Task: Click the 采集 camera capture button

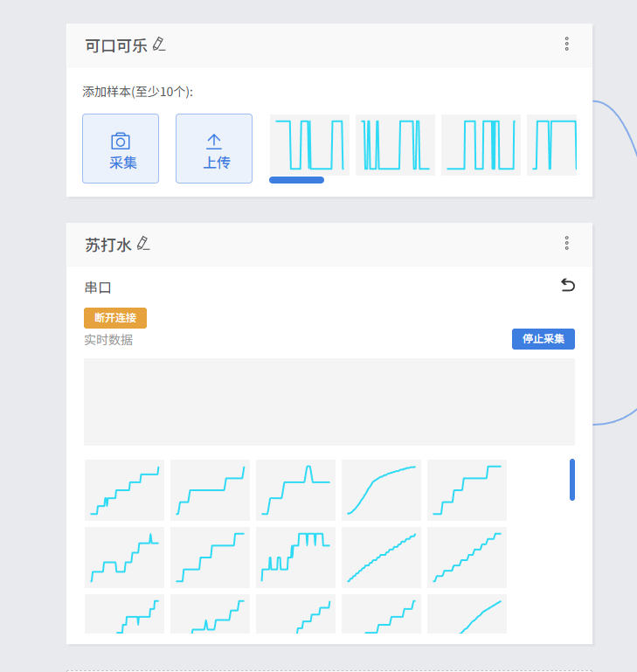Action: (121, 149)
